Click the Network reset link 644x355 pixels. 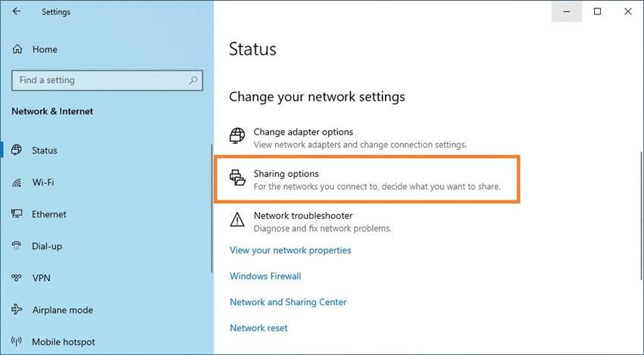(258, 328)
